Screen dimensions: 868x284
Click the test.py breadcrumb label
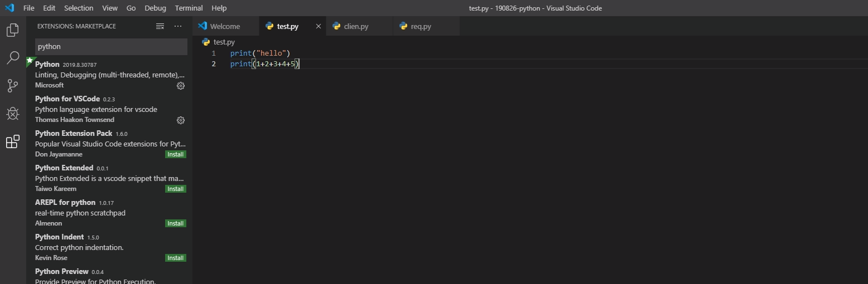coord(224,42)
